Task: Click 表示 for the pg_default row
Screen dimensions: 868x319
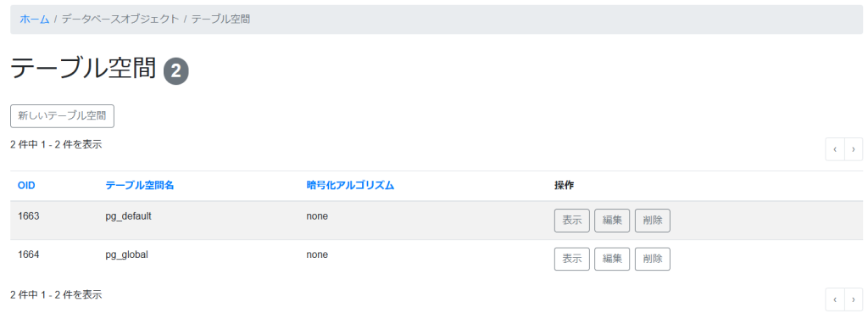Action: click(572, 221)
